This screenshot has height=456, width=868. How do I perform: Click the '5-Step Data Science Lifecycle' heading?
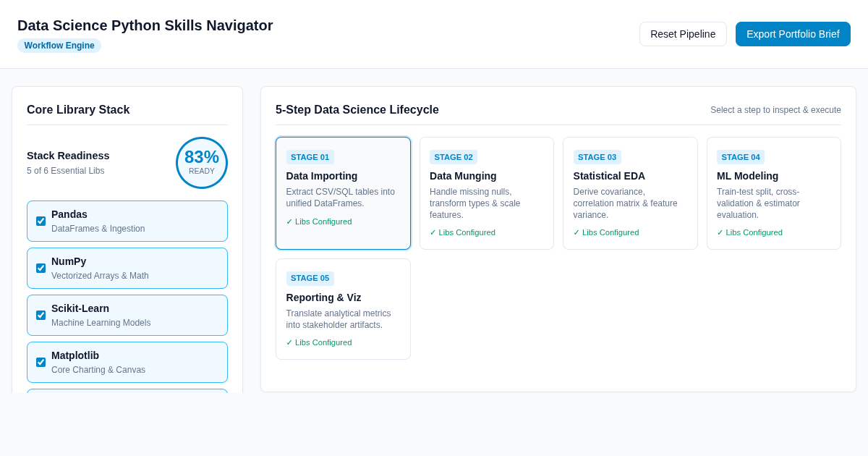pyautogui.click(x=357, y=110)
